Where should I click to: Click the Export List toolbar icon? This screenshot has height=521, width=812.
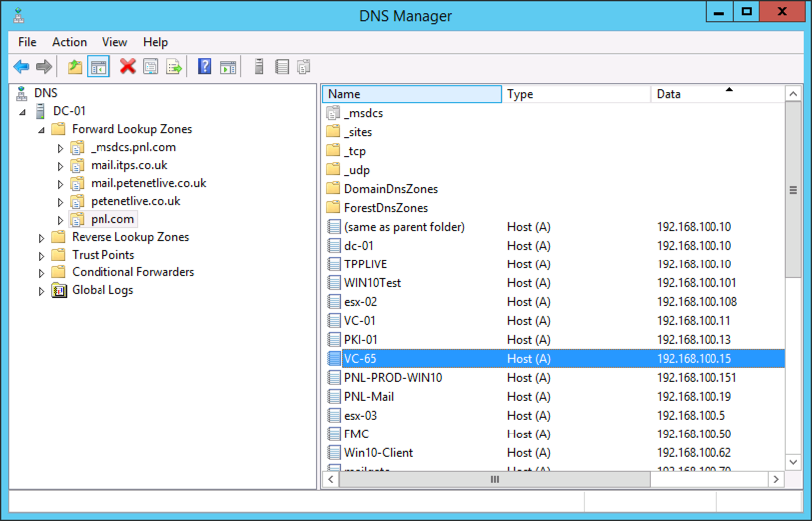(x=174, y=67)
